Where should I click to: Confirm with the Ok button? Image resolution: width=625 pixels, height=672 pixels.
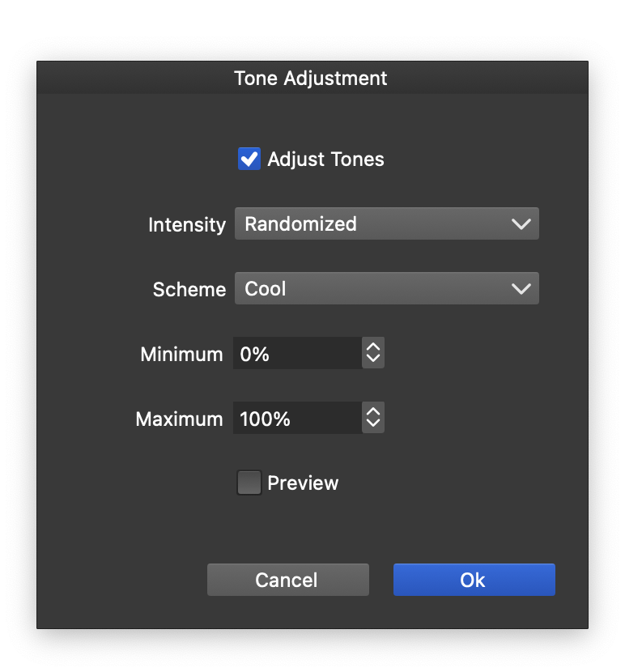click(x=474, y=580)
